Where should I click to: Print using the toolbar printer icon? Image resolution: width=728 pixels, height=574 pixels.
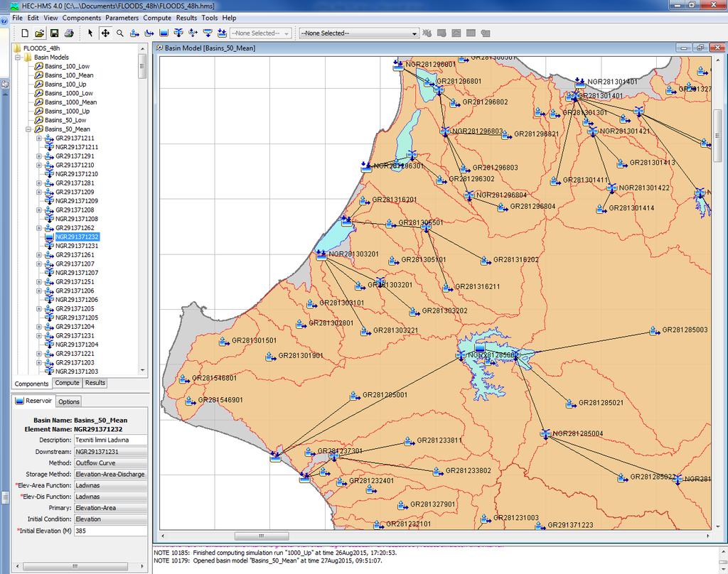click(x=69, y=33)
